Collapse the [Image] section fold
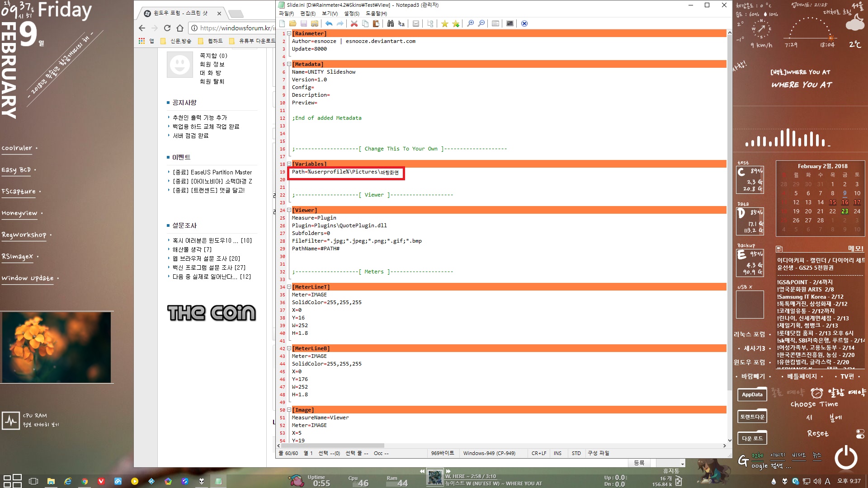Screen dimensions: 868x488 point(289,410)
